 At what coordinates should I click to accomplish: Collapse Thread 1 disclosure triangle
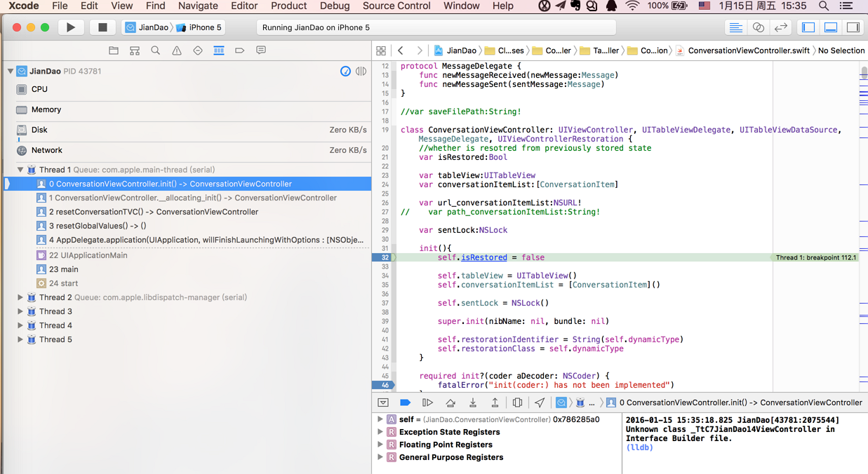pos(20,170)
